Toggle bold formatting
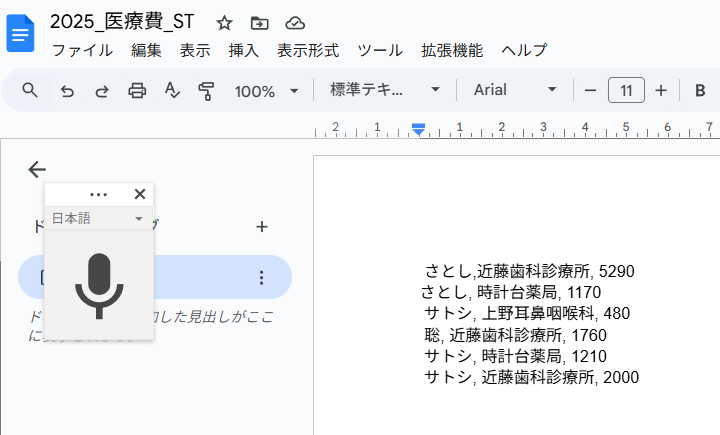This screenshot has width=720, height=435. pos(700,91)
